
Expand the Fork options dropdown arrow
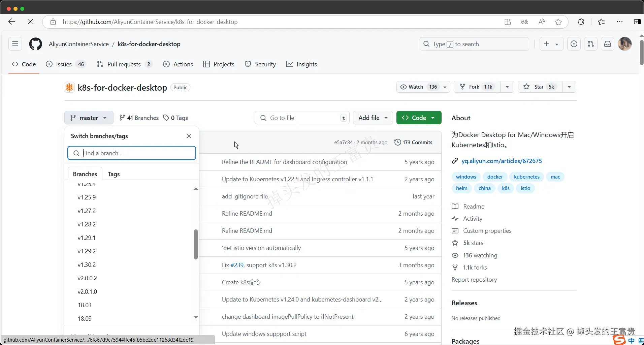(507, 87)
